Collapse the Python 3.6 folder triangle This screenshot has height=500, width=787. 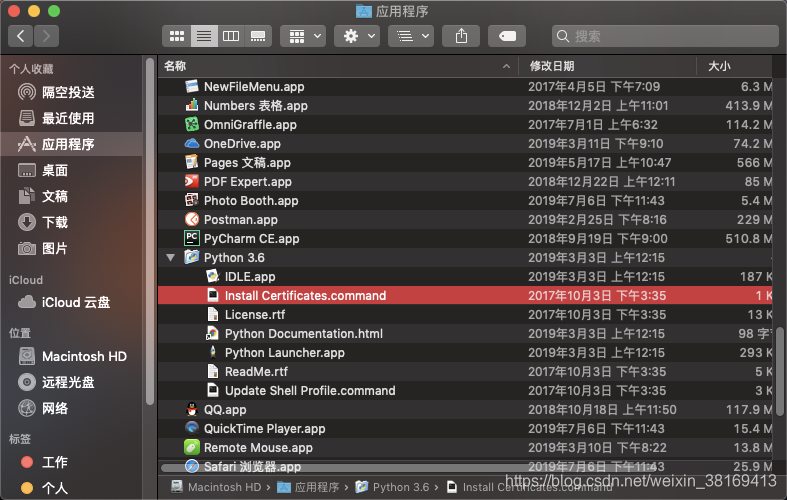(171, 258)
